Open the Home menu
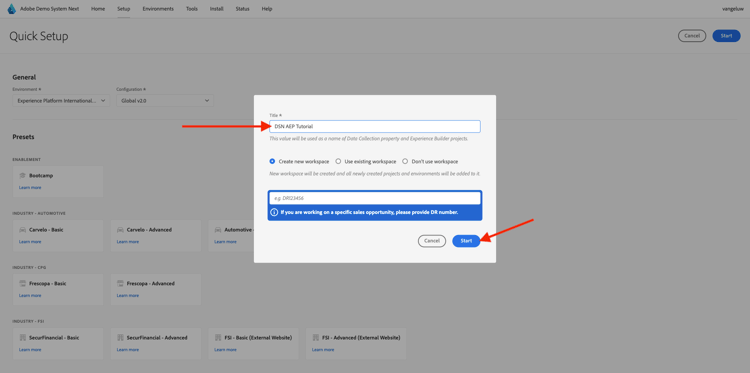 coord(98,9)
